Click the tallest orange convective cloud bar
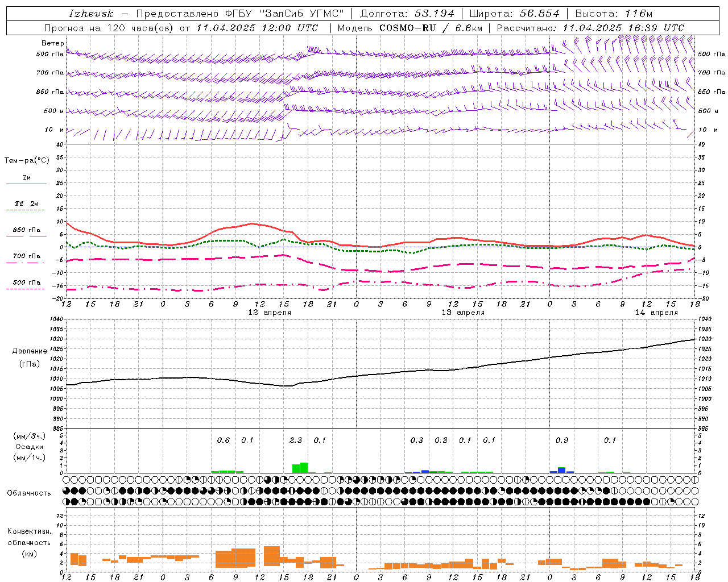Image resolution: width=728 pixels, height=582 pixels. [272, 555]
